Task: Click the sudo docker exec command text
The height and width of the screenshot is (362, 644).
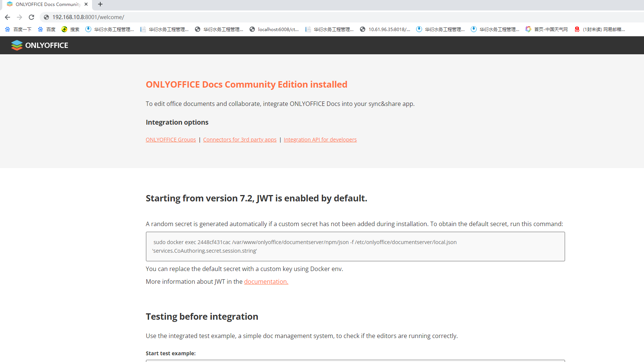Action: coord(305,242)
